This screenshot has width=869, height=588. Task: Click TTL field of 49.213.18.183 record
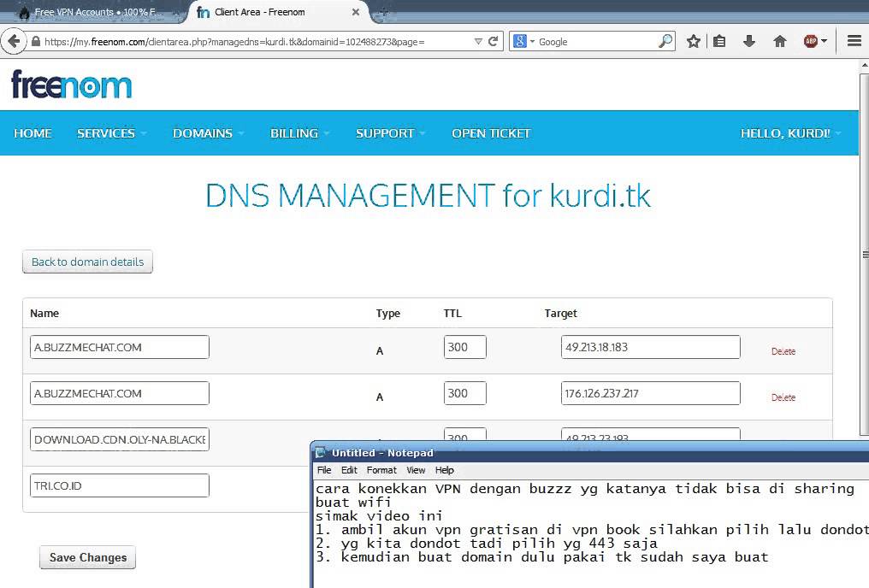[465, 347]
